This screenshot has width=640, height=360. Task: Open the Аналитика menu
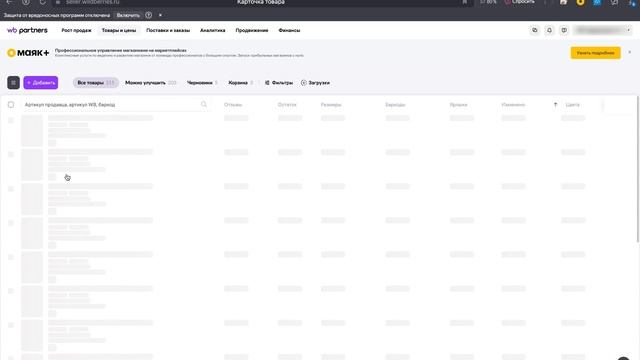pos(213,30)
